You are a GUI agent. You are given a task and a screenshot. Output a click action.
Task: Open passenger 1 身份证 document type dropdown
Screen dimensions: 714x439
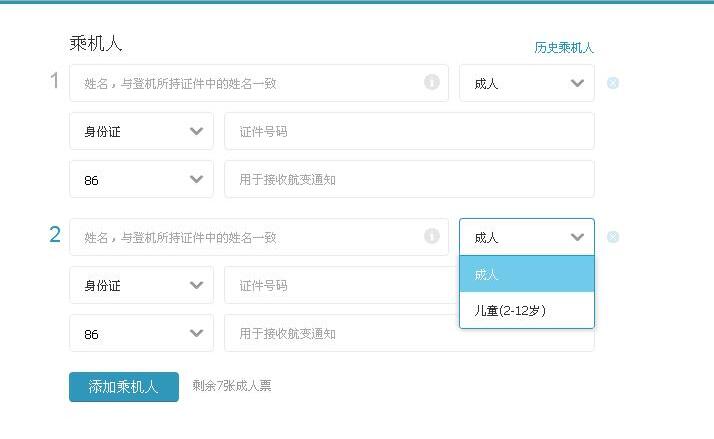(141, 131)
